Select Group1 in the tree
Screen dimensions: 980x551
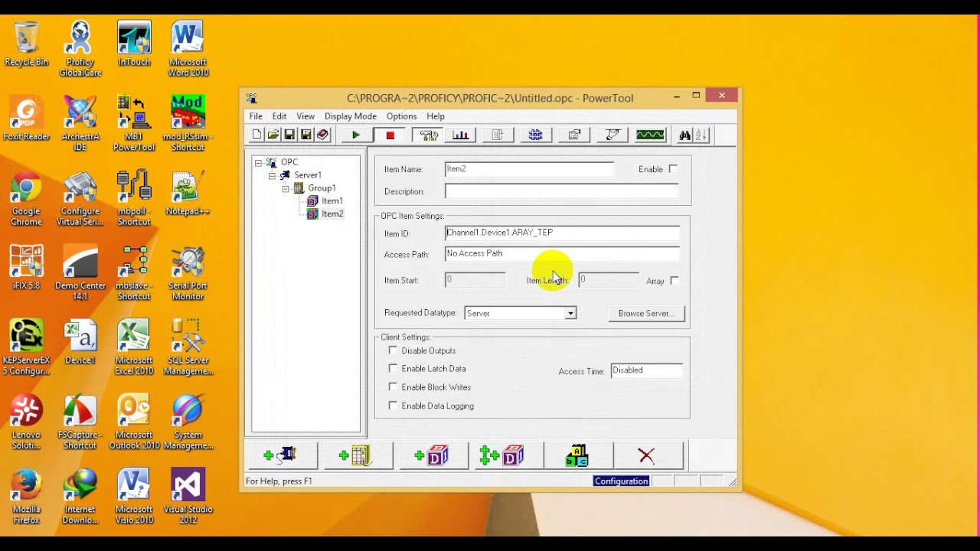(x=322, y=188)
